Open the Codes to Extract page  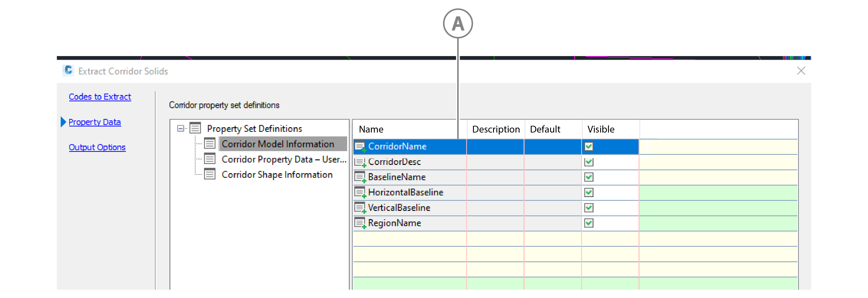pyautogui.click(x=100, y=97)
